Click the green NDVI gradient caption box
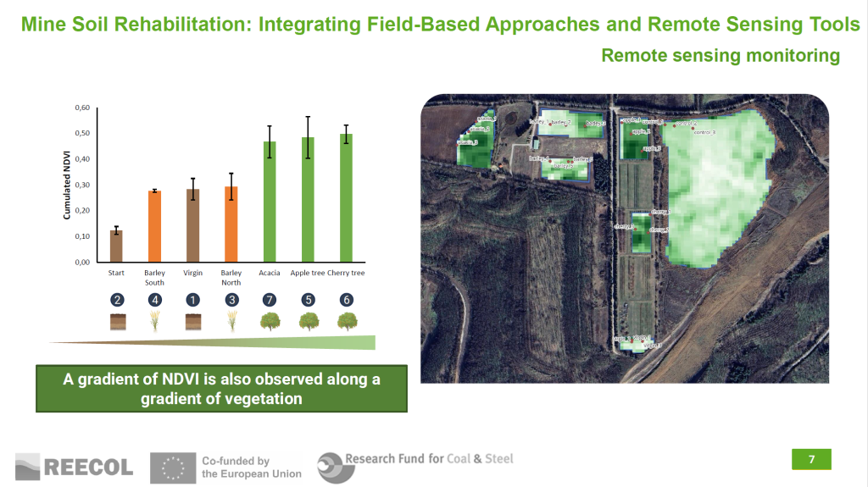868x487 pixels. point(221,389)
